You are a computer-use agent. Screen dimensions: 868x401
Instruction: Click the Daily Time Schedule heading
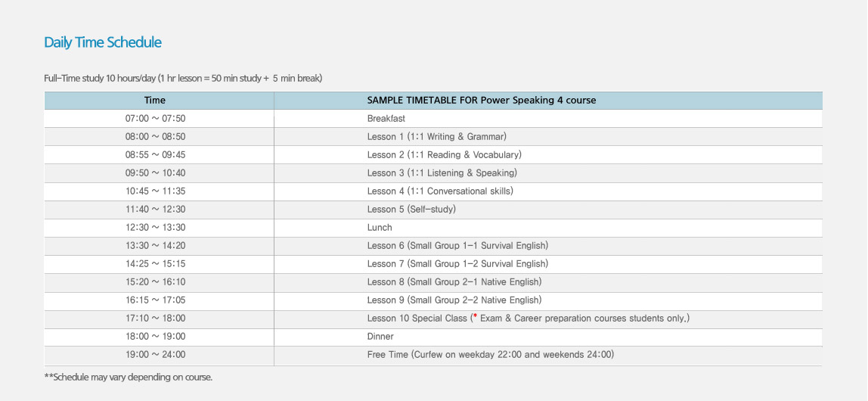point(103,42)
